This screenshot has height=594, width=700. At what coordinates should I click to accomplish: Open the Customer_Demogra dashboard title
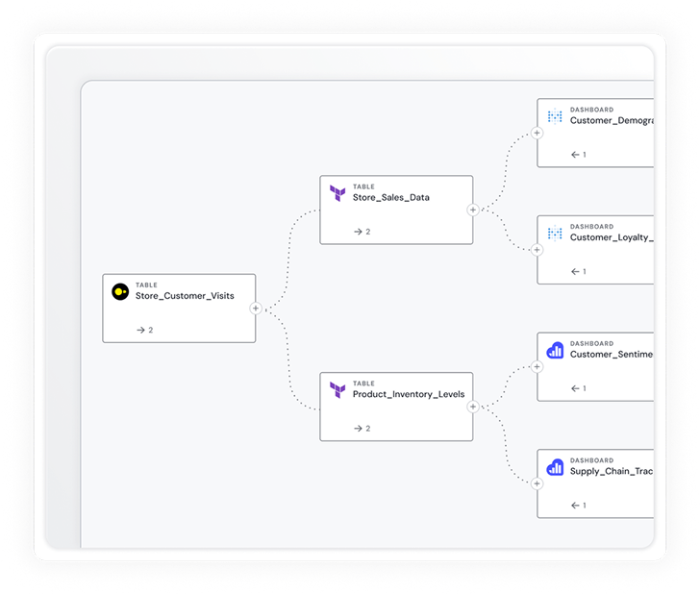coord(612,120)
